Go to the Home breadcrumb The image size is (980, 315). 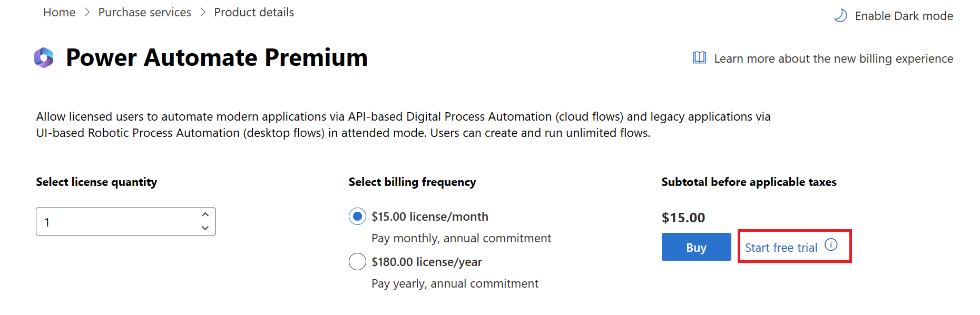click(x=59, y=12)
